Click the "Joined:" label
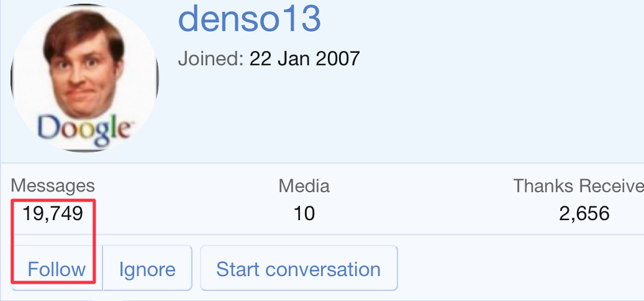The image size is (644, 301). 210,59
